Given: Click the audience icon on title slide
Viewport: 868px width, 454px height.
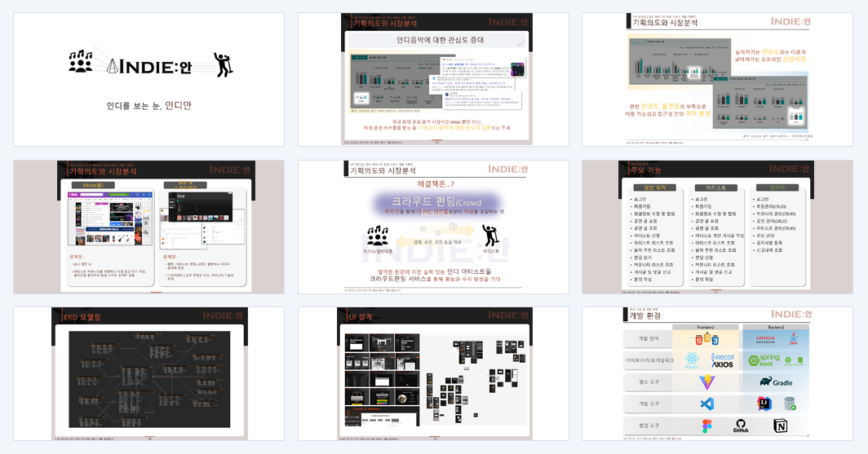Looking at the screenshot, I should pos(81,61).
